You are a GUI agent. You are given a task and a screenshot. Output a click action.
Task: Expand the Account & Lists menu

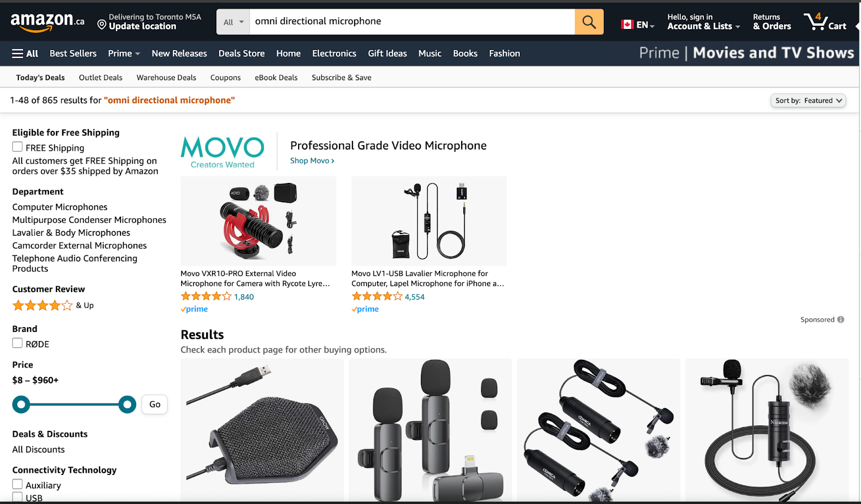pos(704,22)
